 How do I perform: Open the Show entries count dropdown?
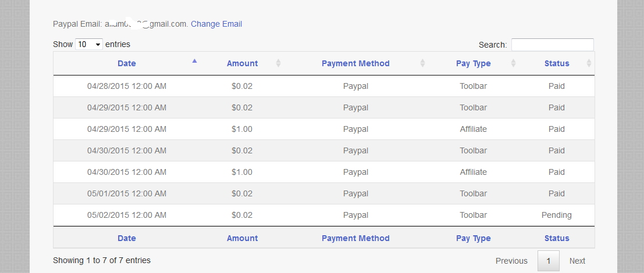point(89,44)
